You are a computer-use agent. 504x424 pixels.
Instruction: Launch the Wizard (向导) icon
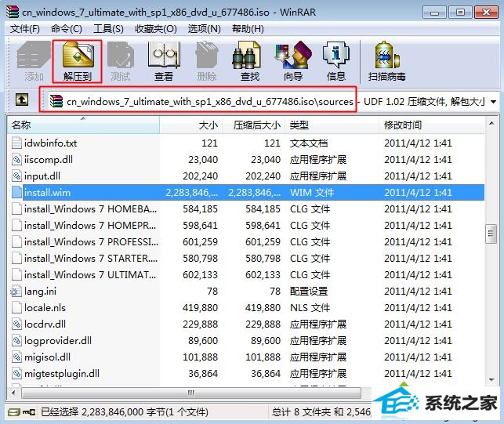(293, 56)
